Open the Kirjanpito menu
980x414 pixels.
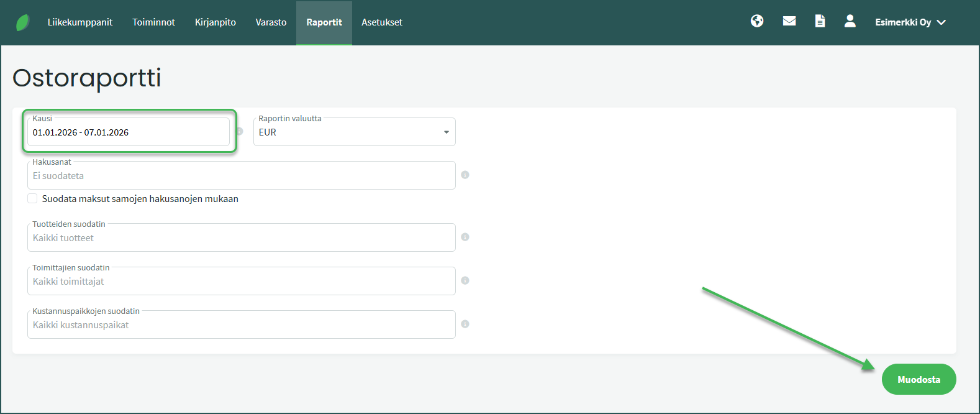point(215,22)
